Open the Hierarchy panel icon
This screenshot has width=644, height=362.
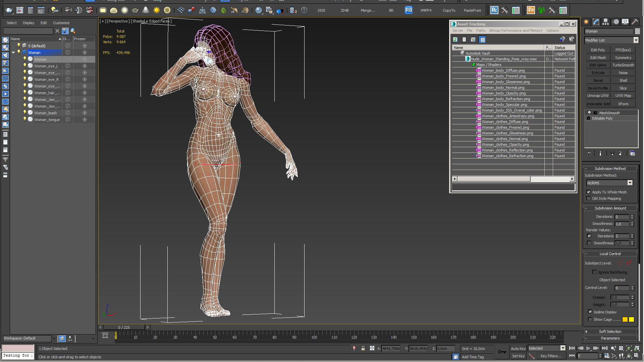click(606, 22)
